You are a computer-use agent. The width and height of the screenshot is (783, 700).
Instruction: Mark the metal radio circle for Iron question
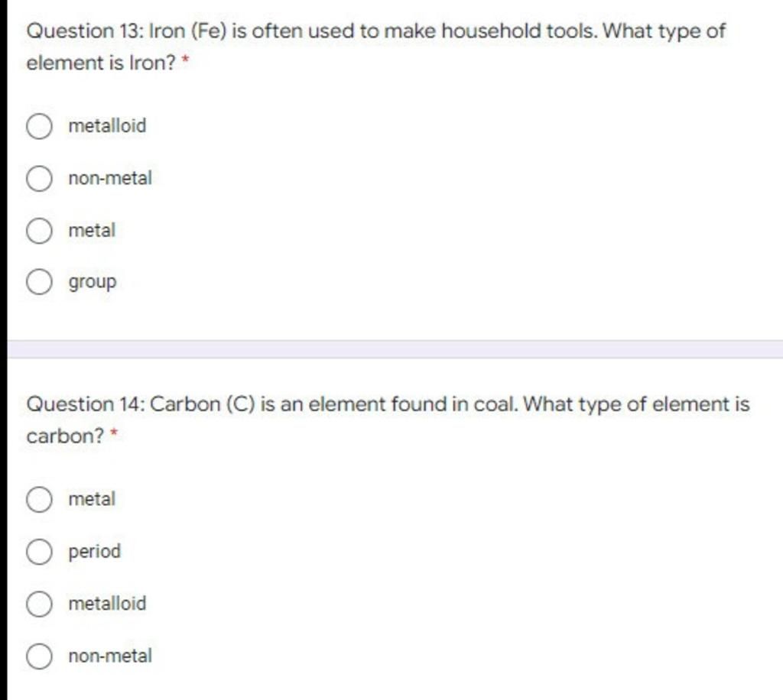[x=39, y=231]
